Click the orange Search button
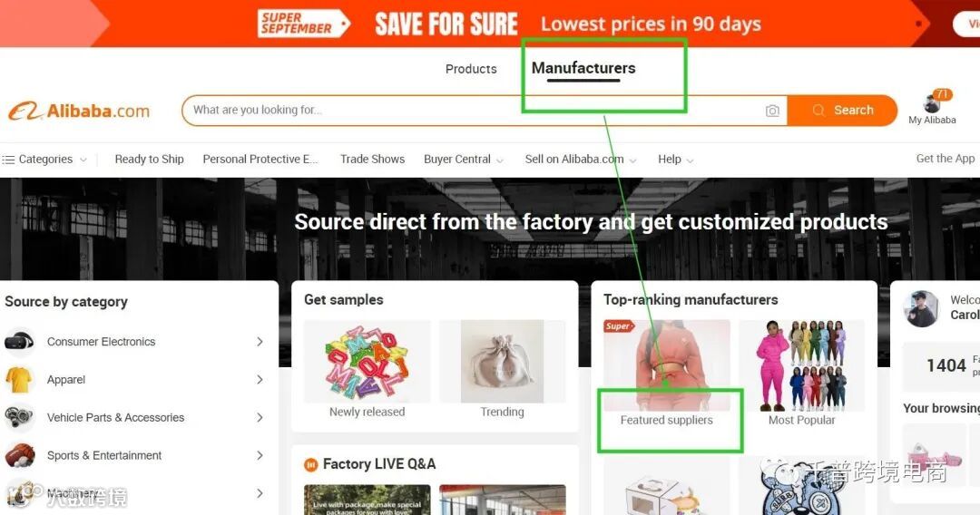Screen dimensions: 980x515 842,111
